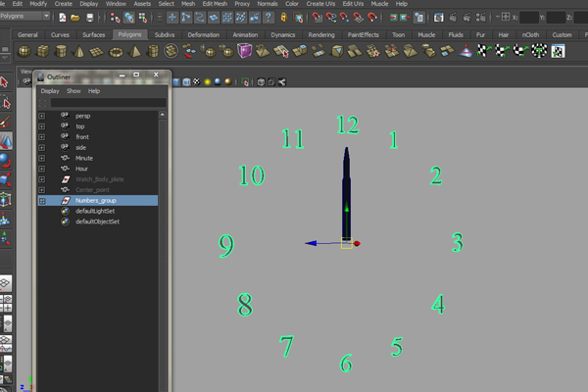
Task: Select the Rotate tool sphere icon
Action: coord(5,160)
